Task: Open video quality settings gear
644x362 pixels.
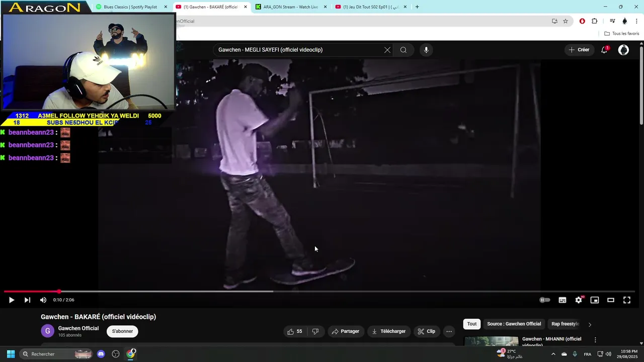Action: 579,300
